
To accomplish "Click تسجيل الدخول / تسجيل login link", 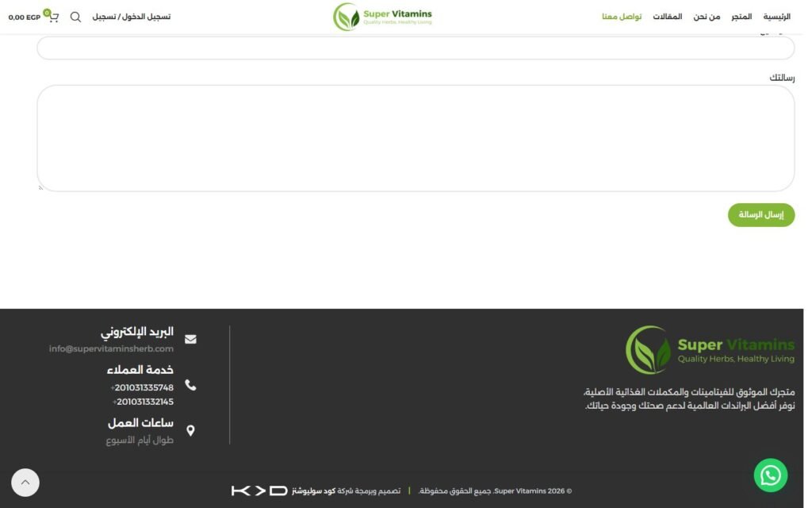I will (x=132, y=17).
